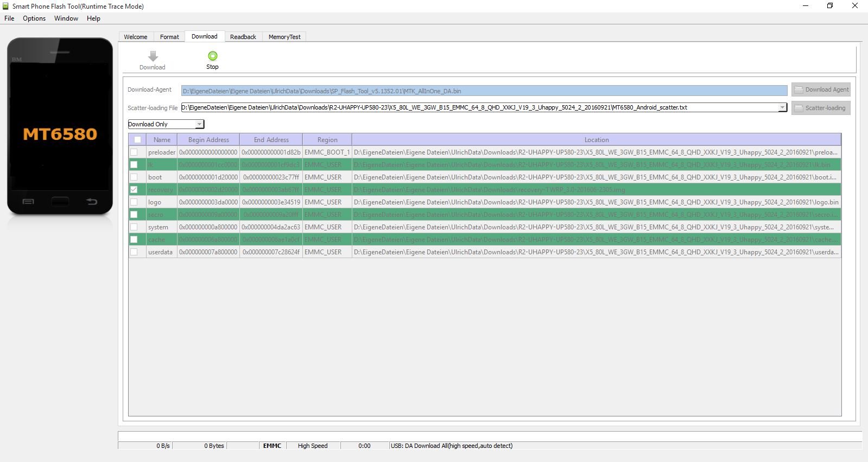The width and height of the screenshot is (868, 462).
Task: Click the preloader location path cell
Action: [x=597, y=152]
